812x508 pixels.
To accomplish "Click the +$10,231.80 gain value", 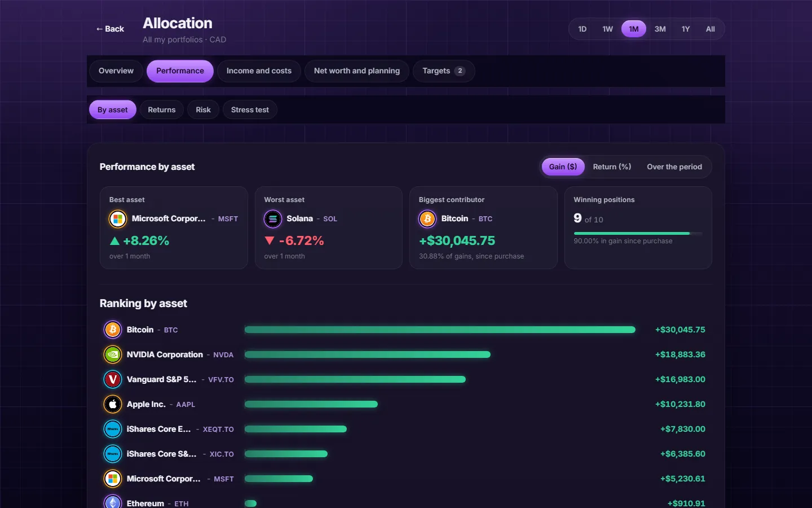I will click(680, 404).
